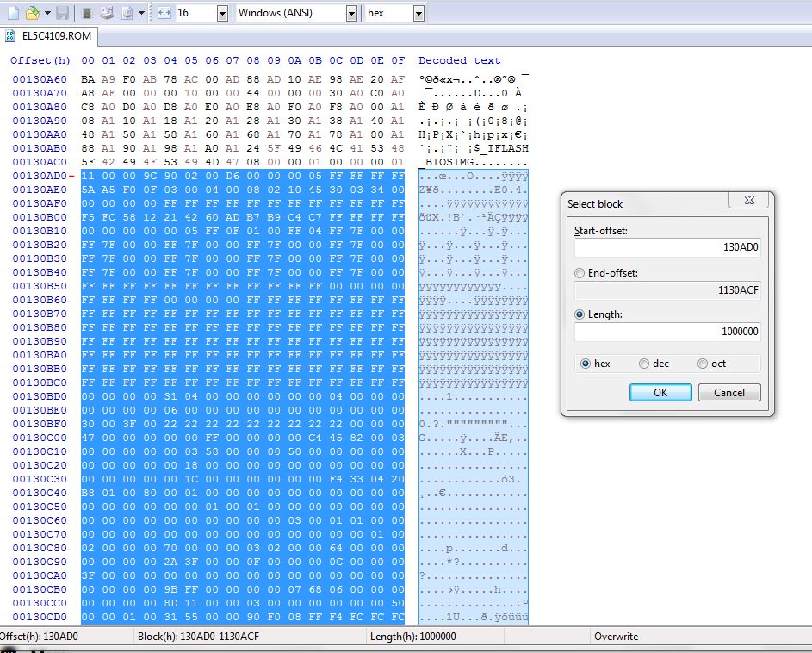Click the Start-offset input field

click(x=667, y=247)
